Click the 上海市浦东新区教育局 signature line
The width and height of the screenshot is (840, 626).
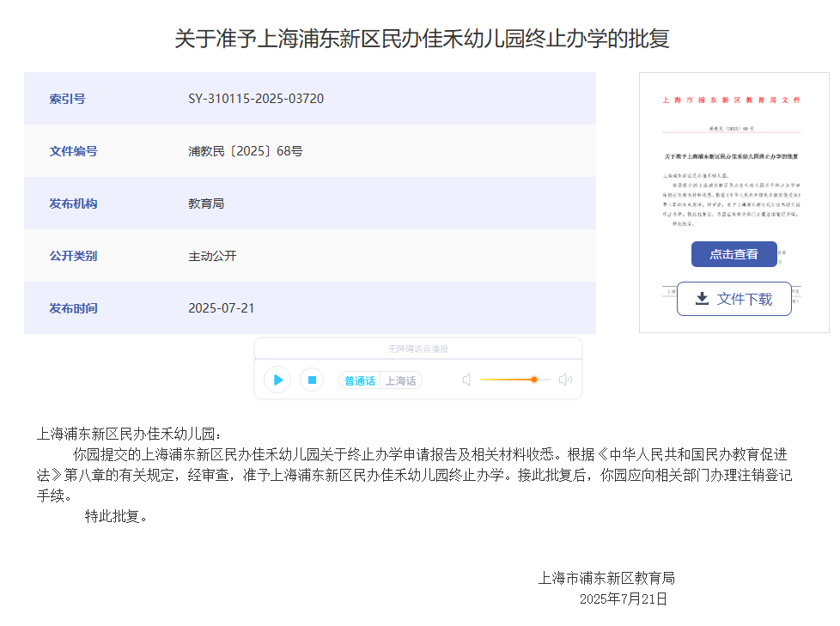tap(606, 578)
